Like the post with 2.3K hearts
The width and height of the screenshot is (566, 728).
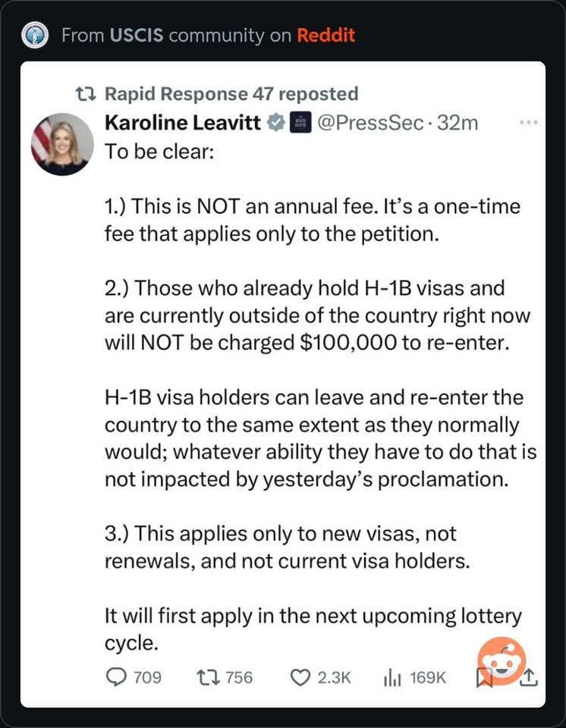(321, 677)
